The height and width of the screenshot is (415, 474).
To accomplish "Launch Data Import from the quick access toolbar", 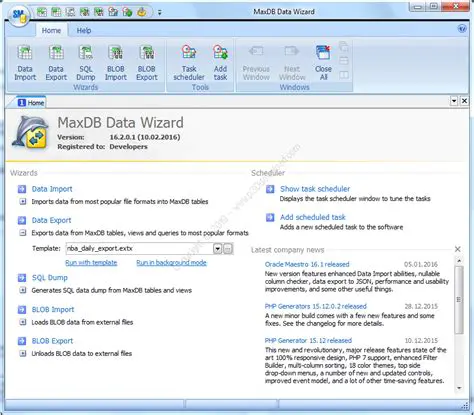I will tap(41, 12).
